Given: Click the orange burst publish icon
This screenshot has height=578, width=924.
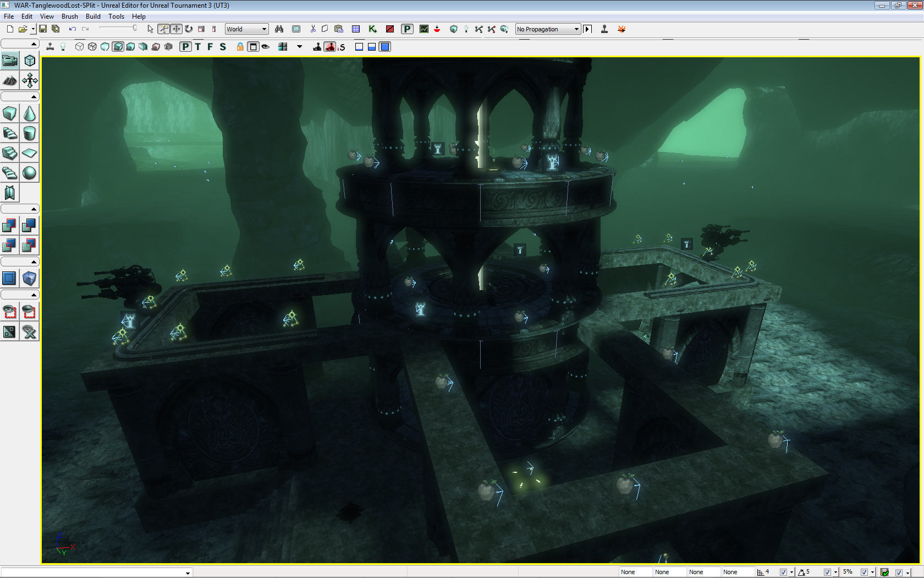Looking at the screenshot, I should point(621,29).
